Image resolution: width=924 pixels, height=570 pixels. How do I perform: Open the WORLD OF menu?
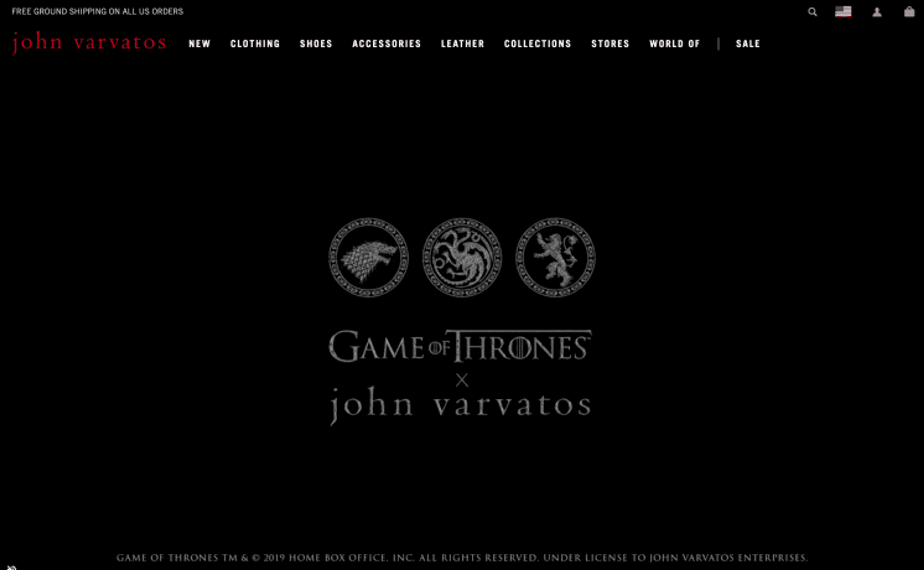click(674, 44)
